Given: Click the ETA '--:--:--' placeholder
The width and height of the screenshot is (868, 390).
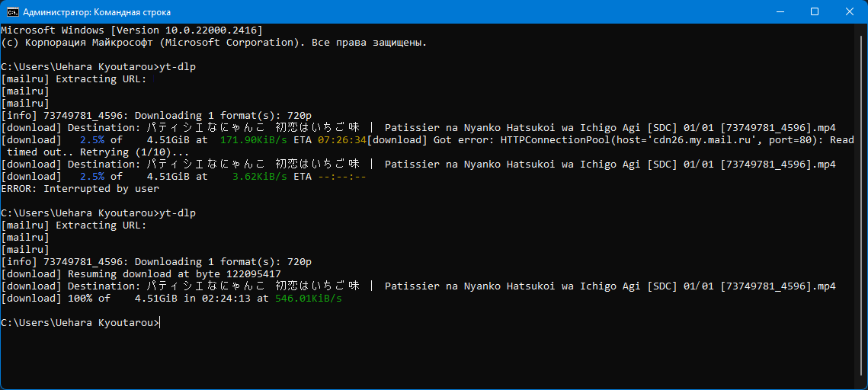Looking at the screenshot, I should click(342, 177).
